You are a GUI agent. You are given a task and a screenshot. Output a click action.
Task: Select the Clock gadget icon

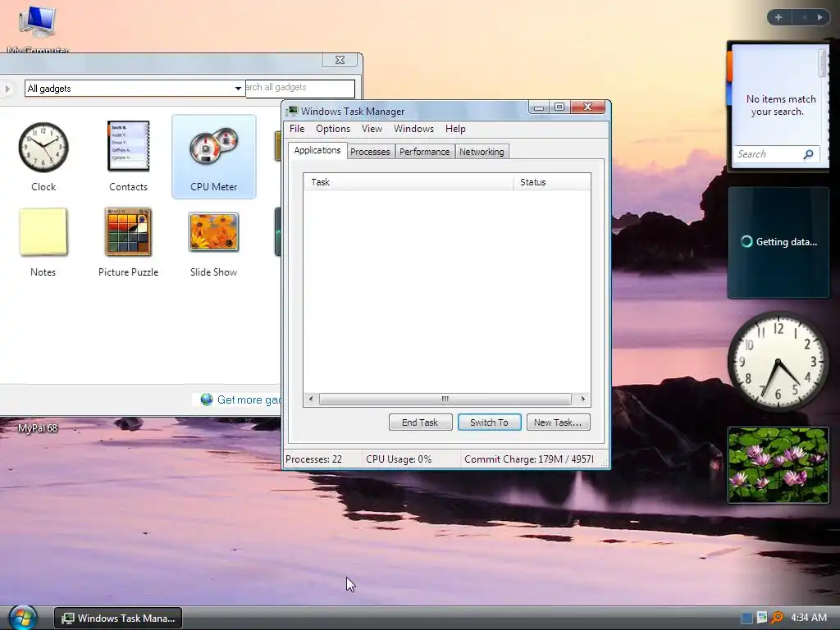[43, 148]
